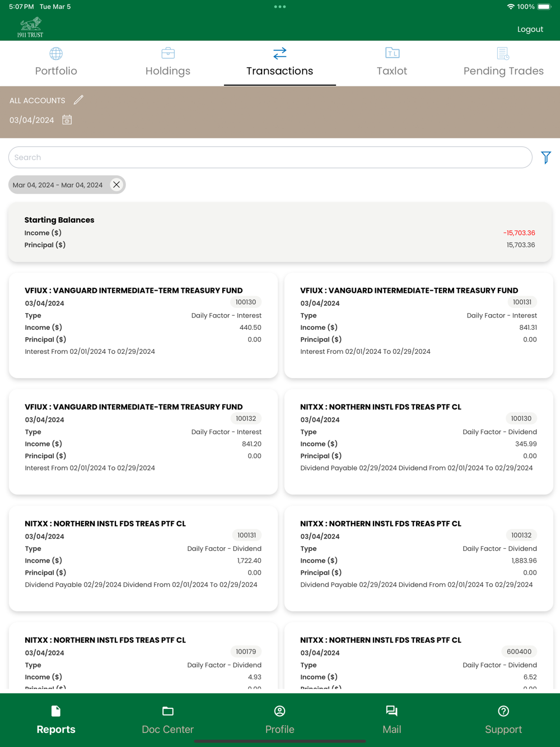Open the filter funnel icon
The width and height of the screenshot is (560, 747).
(546, 157)
